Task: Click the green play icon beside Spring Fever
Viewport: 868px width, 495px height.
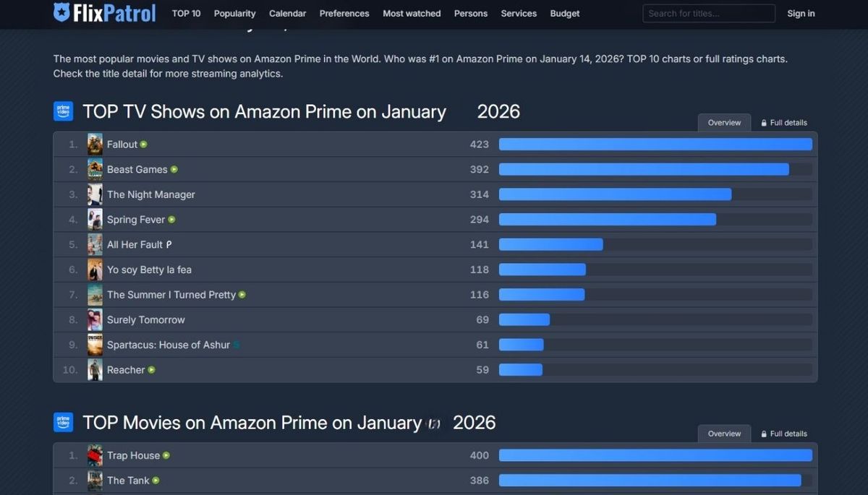Action: tap(172, 220)
